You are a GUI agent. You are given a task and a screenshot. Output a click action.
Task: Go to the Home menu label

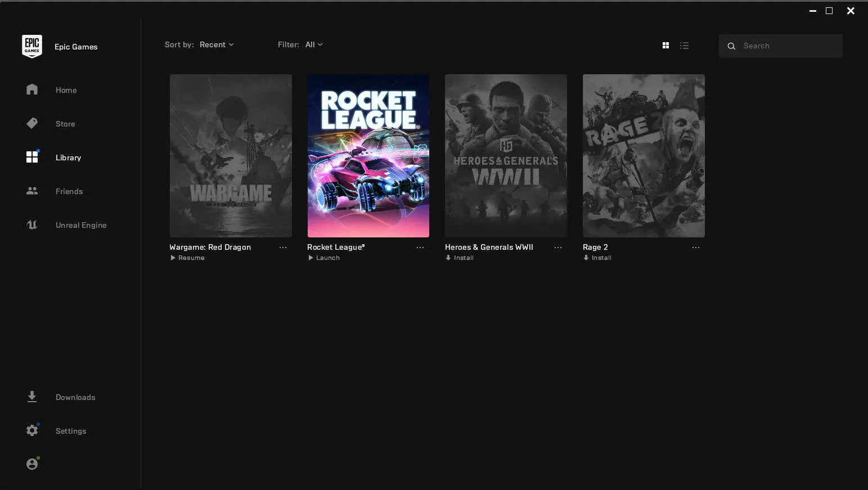(x=66, y=90)
